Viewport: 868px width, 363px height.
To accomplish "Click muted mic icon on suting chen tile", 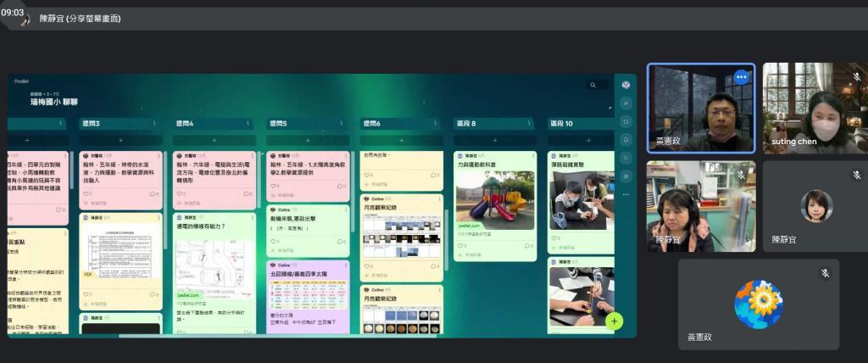I will click(856, 76).
